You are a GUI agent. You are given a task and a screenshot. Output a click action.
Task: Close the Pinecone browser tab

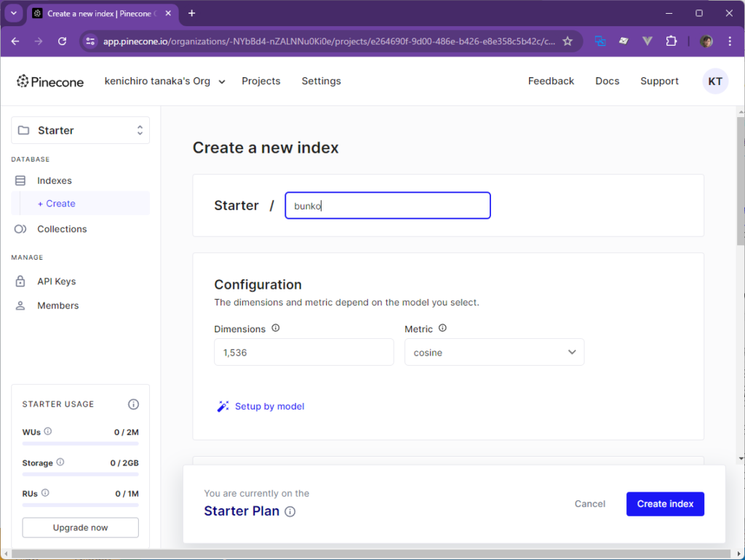(x=168, y=13)
